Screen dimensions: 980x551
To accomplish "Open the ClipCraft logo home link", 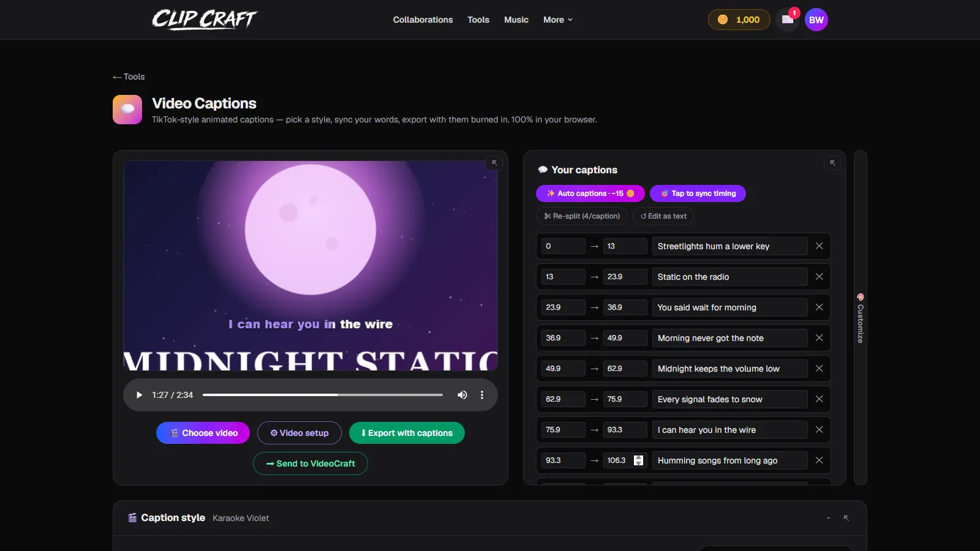I will click(205, 20).
